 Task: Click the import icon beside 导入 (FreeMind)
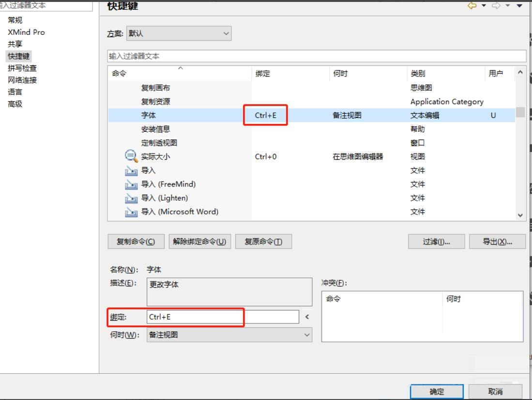[131, 185]
